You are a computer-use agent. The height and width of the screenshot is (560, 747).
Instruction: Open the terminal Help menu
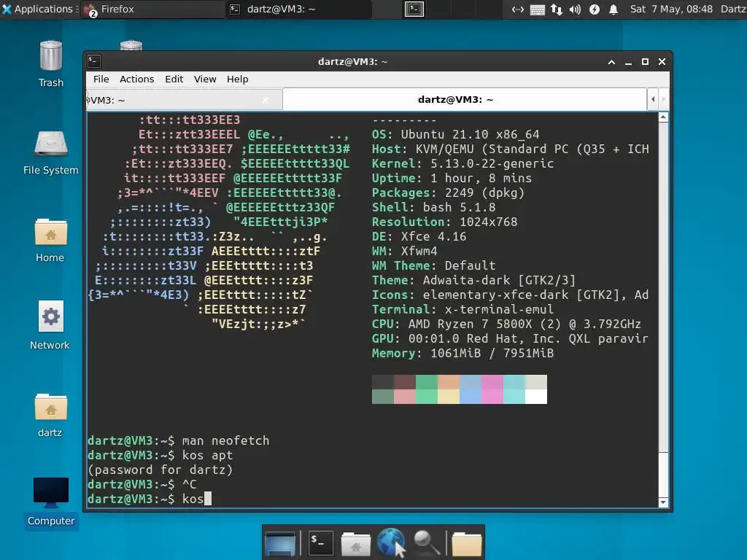pos(237,79)
